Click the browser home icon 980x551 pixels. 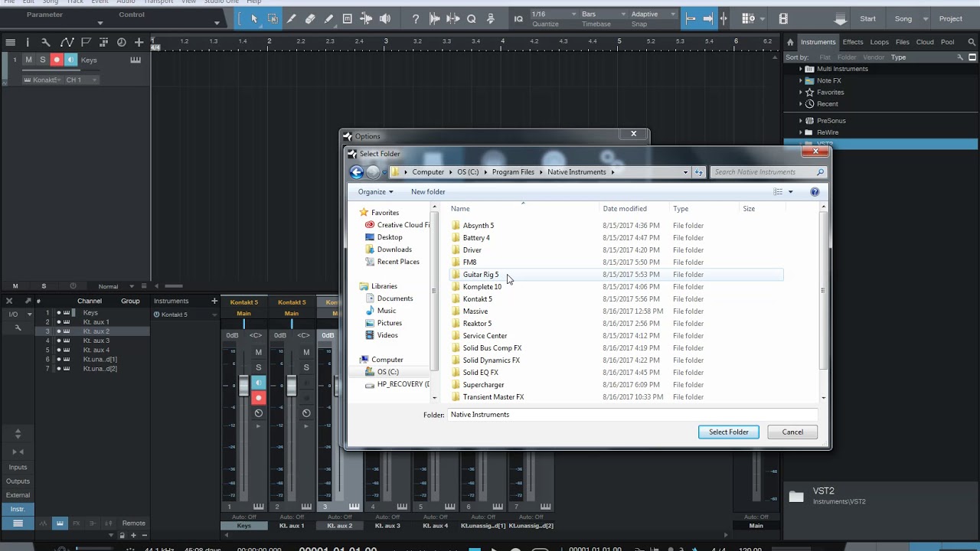click(790, 42)
